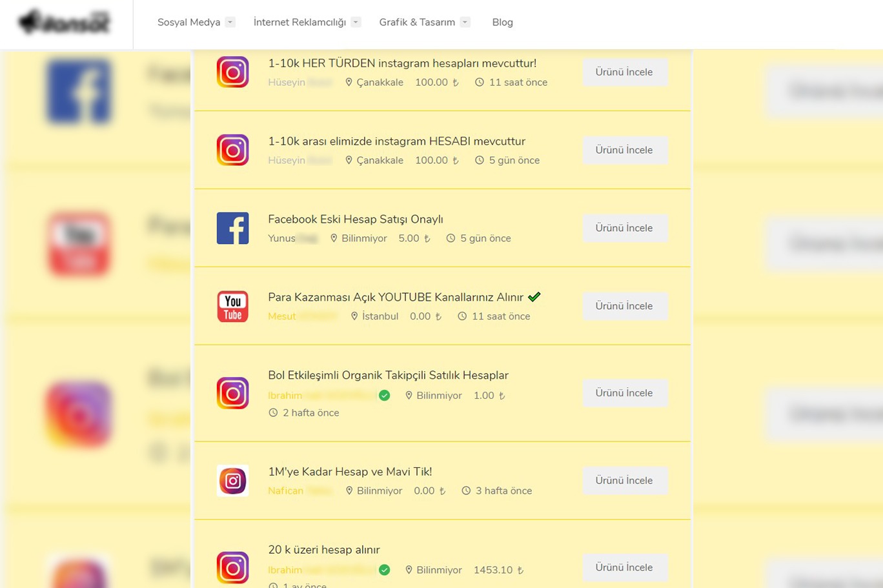
Task: Click verified badge on 20 k üzeri seller
Action: (385, 570)
